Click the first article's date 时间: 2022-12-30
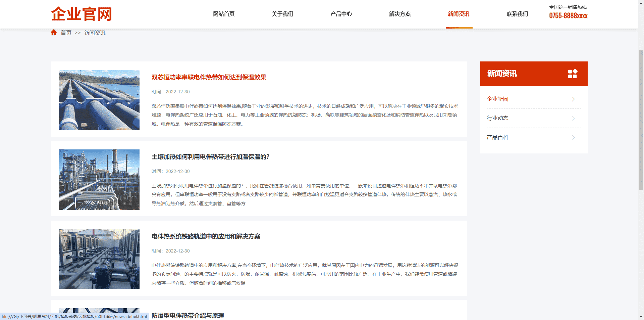The width and height of the screenshot is (644, 320). pos(170,92)
